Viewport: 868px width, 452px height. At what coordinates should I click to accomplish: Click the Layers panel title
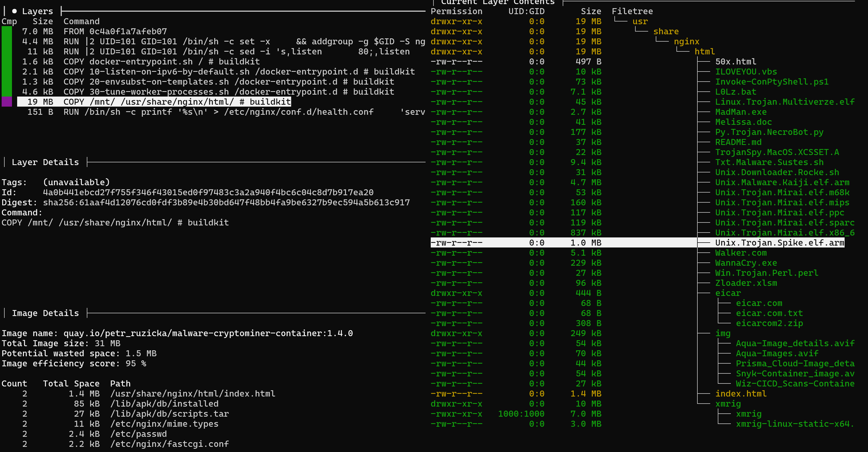click(37, 11)
